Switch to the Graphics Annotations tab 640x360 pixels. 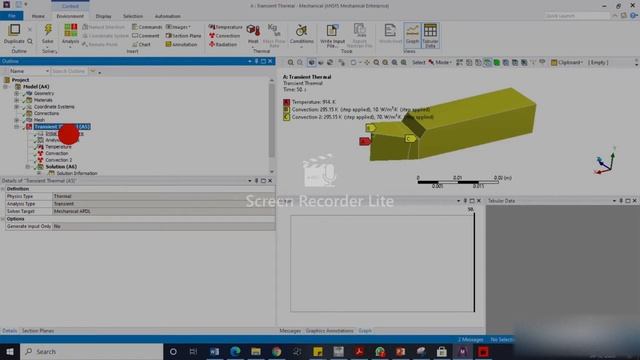tap(329, 331)
